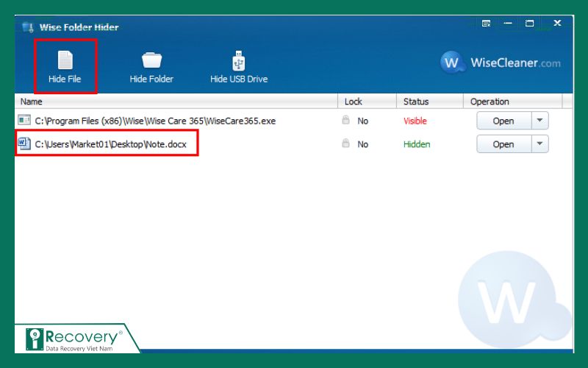The height and width of the screenshot is (368, 588).
Task: Click the lock icon in WiseCare365.exe row
Action: click(x=345, y=121)
